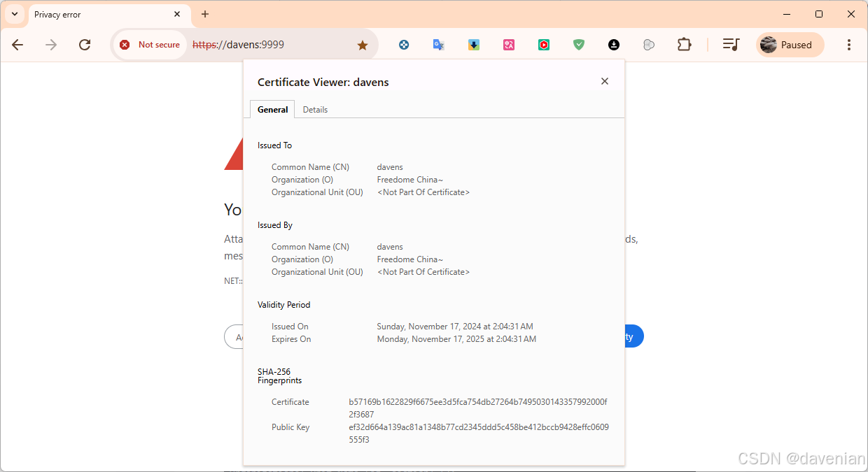Open the pink translate extension icon

click(x=509, y=45)
